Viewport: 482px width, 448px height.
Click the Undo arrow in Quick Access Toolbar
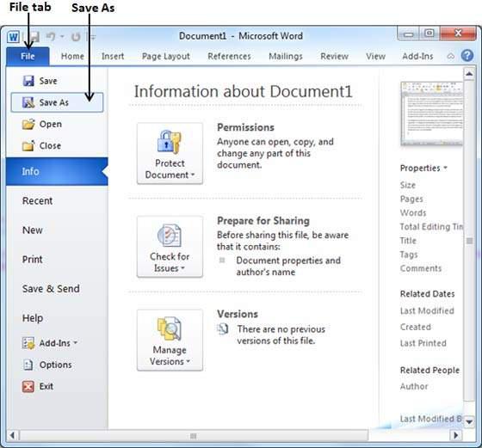pyautogui.click(x=51, y=37)
